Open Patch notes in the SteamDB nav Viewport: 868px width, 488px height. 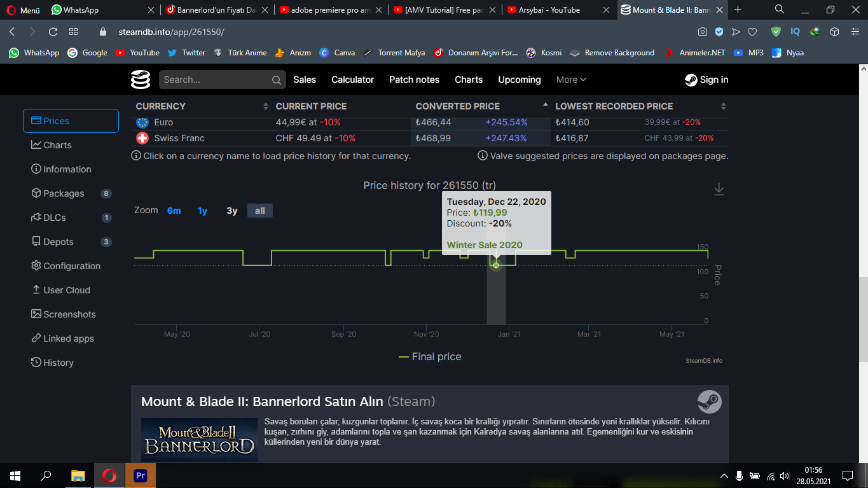(x=414, y=80)
